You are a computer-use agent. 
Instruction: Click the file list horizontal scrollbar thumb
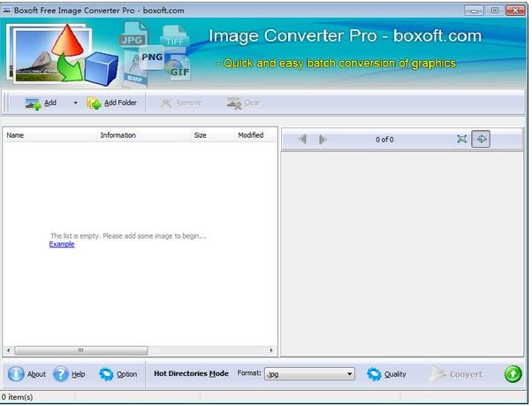(x=81, y=350)
